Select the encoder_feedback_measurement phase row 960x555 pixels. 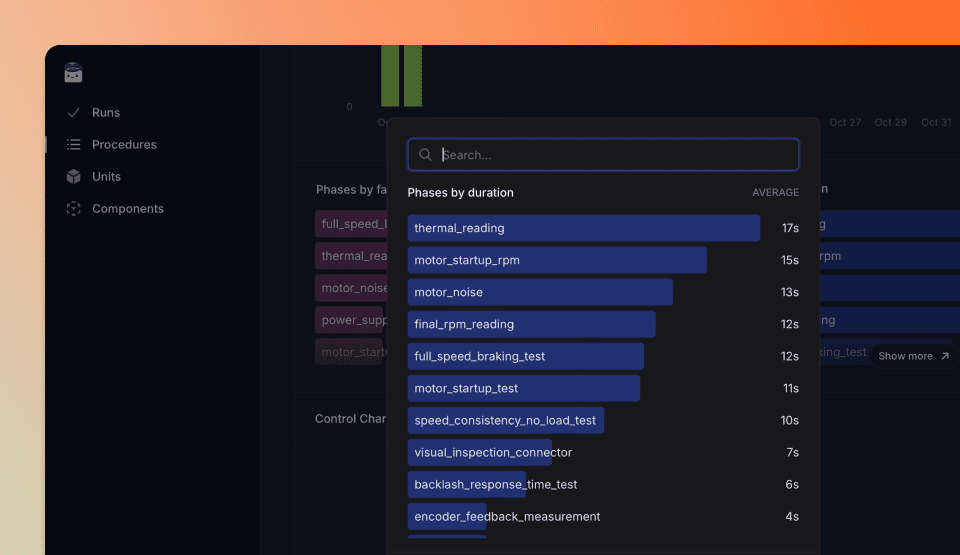603,516
